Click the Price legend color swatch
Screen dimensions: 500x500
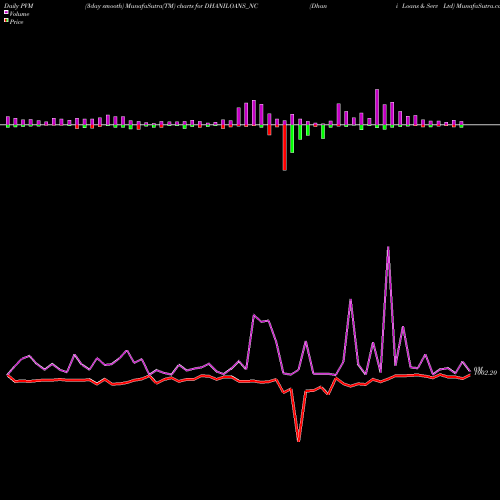(6, 21)
